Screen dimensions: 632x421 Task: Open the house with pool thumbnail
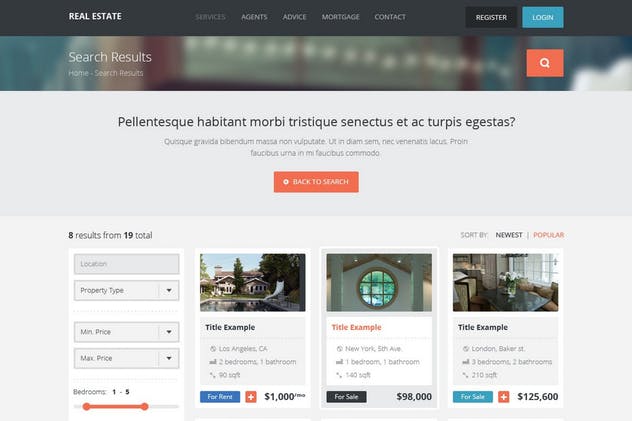pyautogui.click(x=253, y=282)
